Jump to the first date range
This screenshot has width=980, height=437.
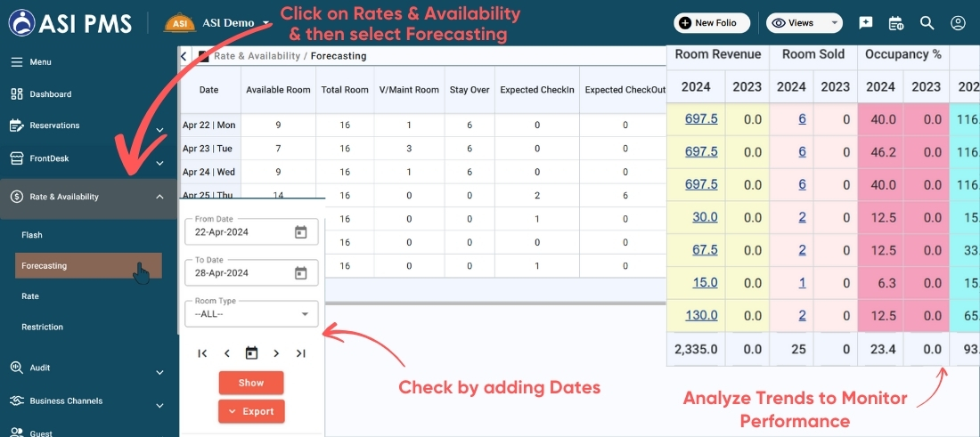coord(202,353)
